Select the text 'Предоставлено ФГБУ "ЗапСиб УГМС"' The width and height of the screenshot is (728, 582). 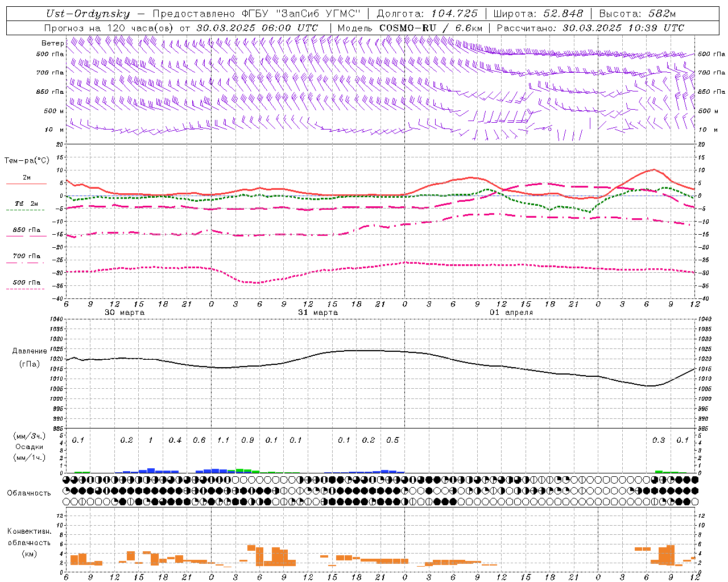(x=257, y=14)
